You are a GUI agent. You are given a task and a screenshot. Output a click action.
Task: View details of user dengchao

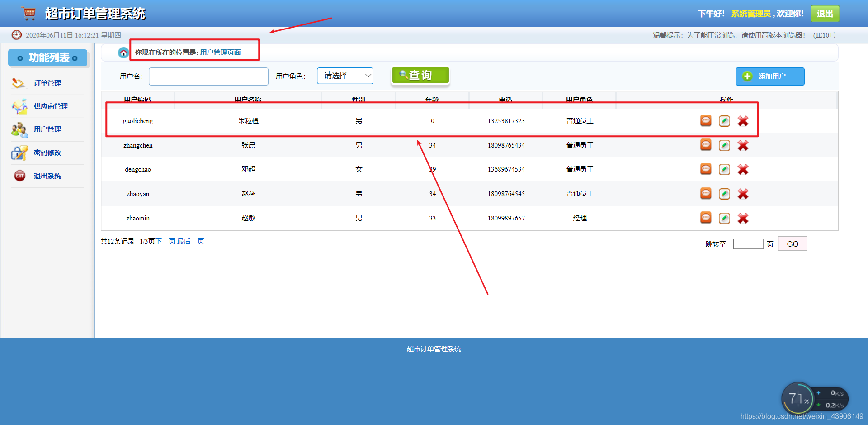706,169
